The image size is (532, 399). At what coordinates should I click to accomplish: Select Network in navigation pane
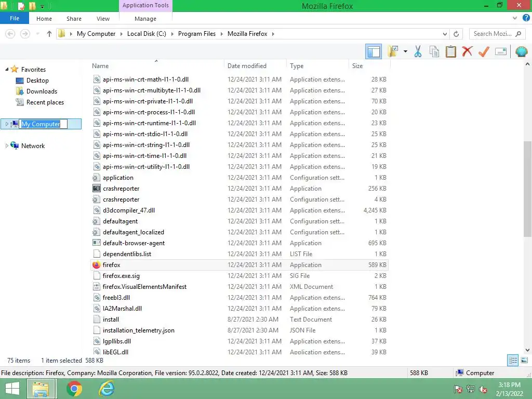(33, 145)
